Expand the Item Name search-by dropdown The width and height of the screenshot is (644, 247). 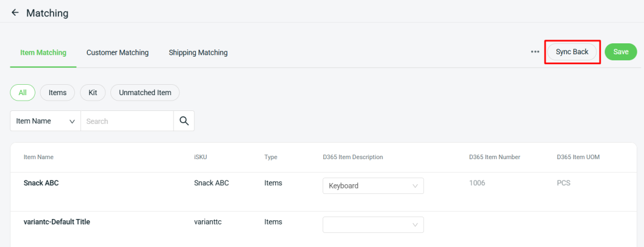(x=46, y=121)
